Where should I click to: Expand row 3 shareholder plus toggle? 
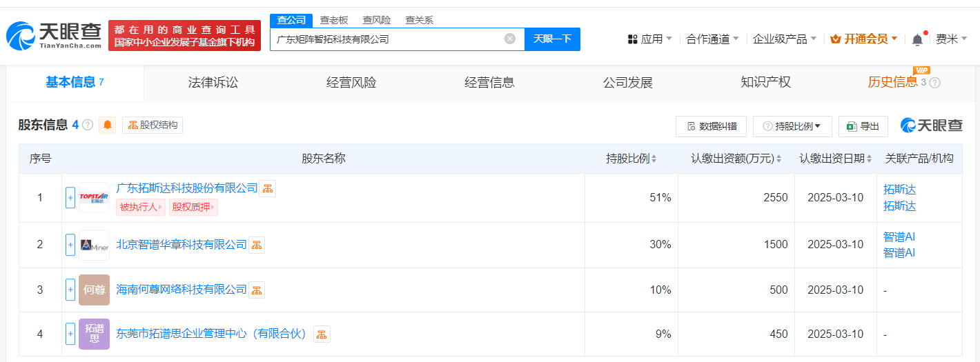[x=70, y=290]
